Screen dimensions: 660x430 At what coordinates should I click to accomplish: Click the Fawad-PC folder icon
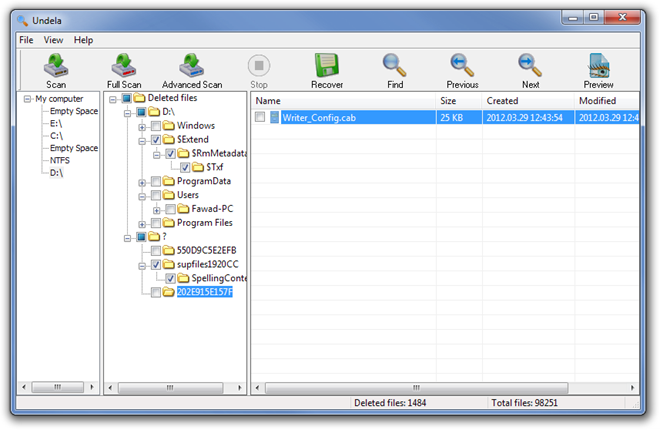pos(183,209)
